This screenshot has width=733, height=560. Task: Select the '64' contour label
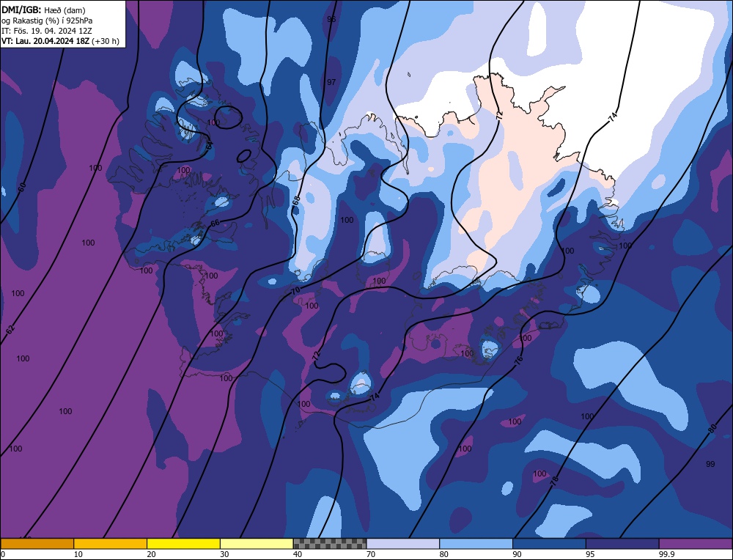tap(210, 145)
